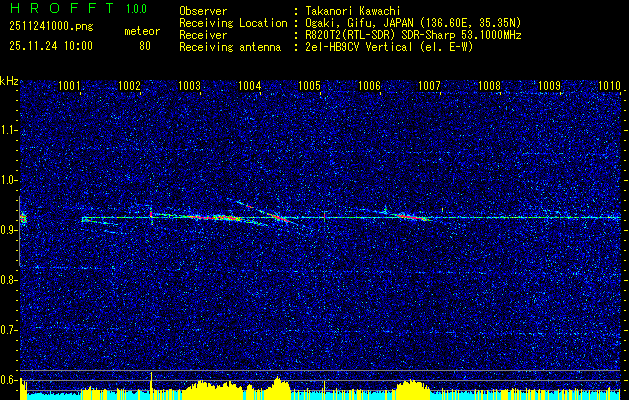Select the observer name Takanori Kawachi

tap(353, 11)
